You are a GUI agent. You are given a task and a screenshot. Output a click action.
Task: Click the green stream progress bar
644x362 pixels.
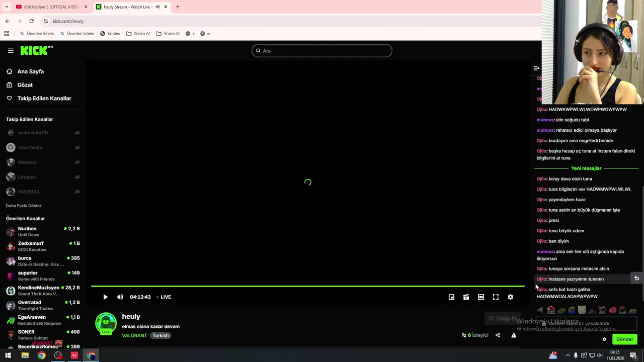(307, 286)
